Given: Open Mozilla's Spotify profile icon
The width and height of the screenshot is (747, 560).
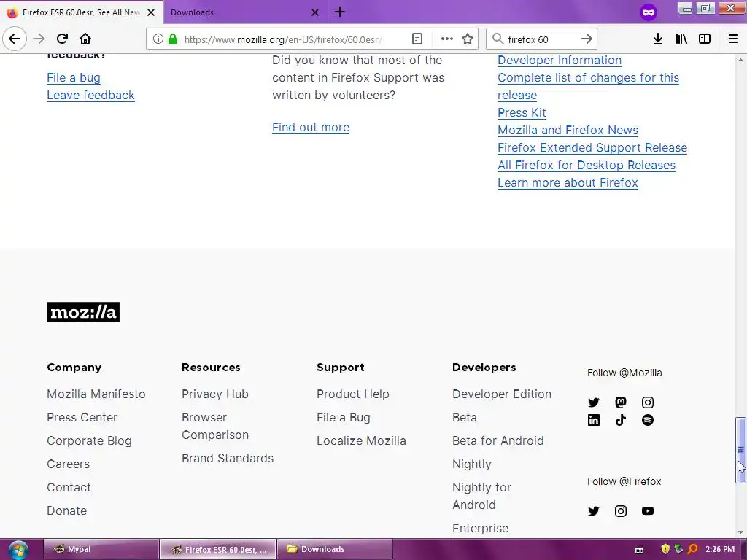Looking at the screenshot, I should click(648, 420).
